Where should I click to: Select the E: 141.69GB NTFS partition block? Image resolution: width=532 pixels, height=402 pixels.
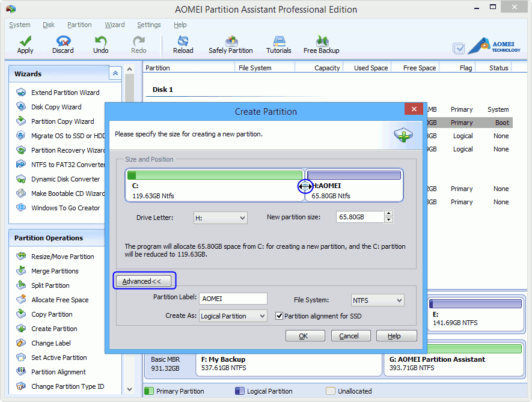point(475,314)
